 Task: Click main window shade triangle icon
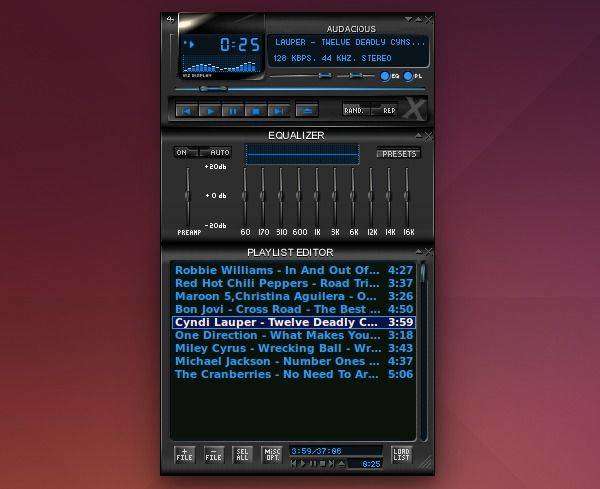pyautogui.click(x=419, y=19)
